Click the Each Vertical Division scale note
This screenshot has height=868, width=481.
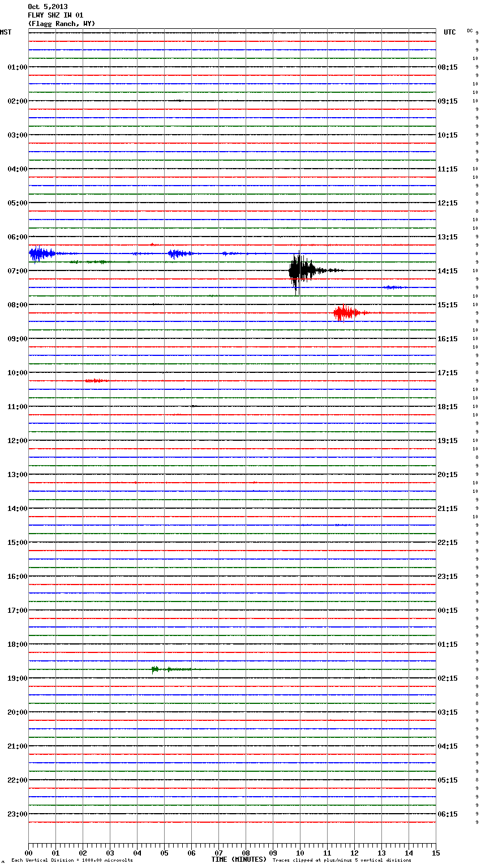72,861
